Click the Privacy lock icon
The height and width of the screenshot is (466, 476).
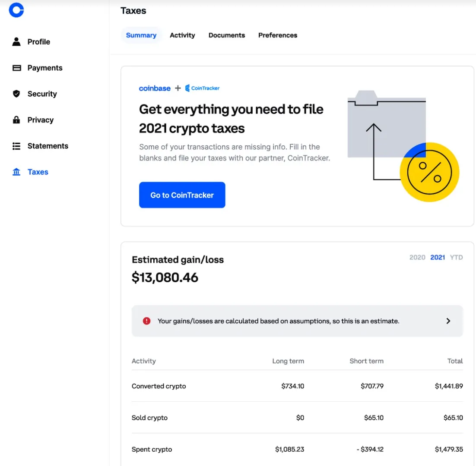pos(16,120)
